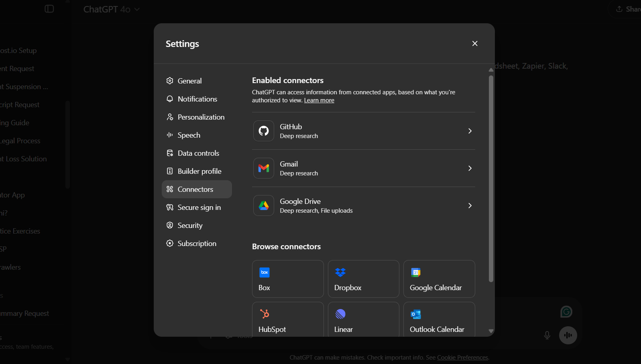Click the Google Drive logo icon
Image resolution: width=641 pixels, height=364 pixels.
tap(264, 205)
